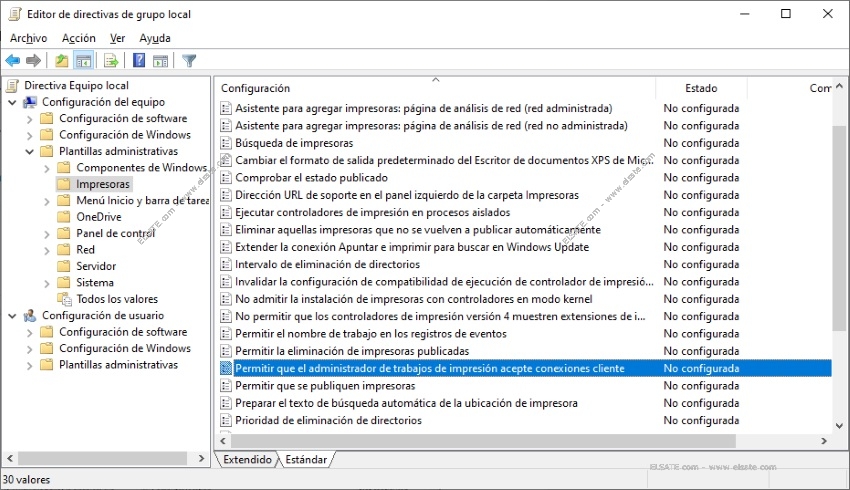850x490 pixels.
Task: Open the Help question mark icon
Action: [x=139, y=61]
